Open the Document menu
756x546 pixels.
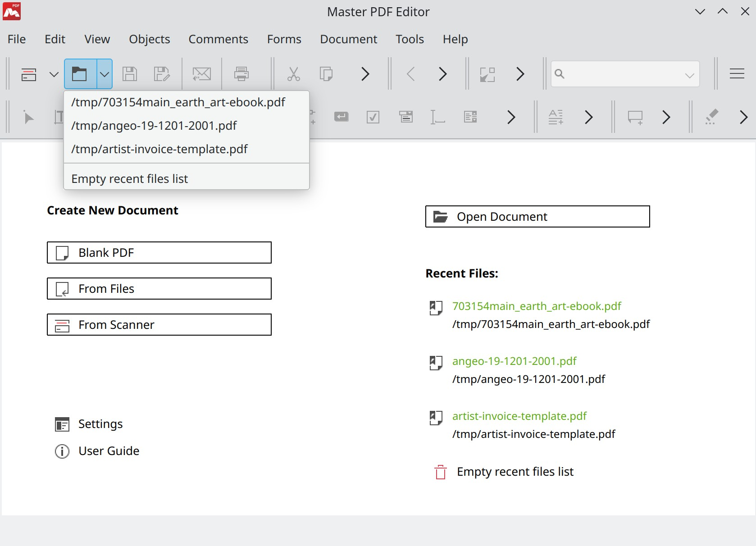point(349,39)
